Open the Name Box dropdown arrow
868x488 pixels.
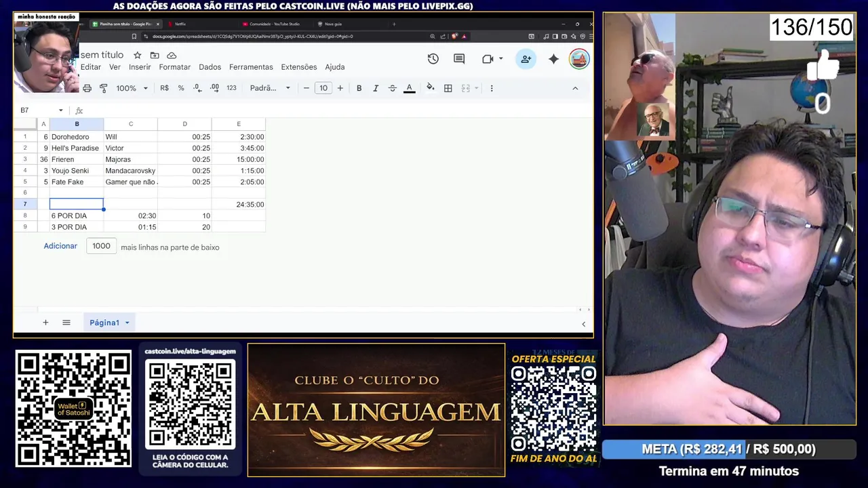pyautogui.click(x=60, y=110)
